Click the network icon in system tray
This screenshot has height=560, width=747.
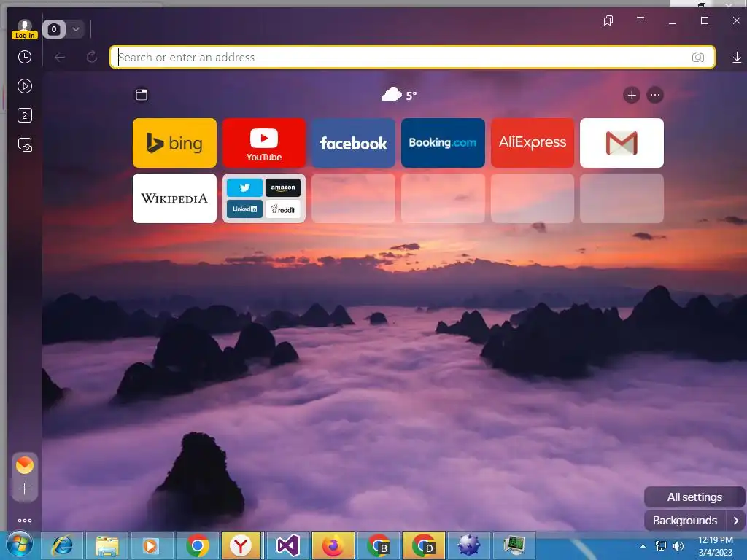661,546
